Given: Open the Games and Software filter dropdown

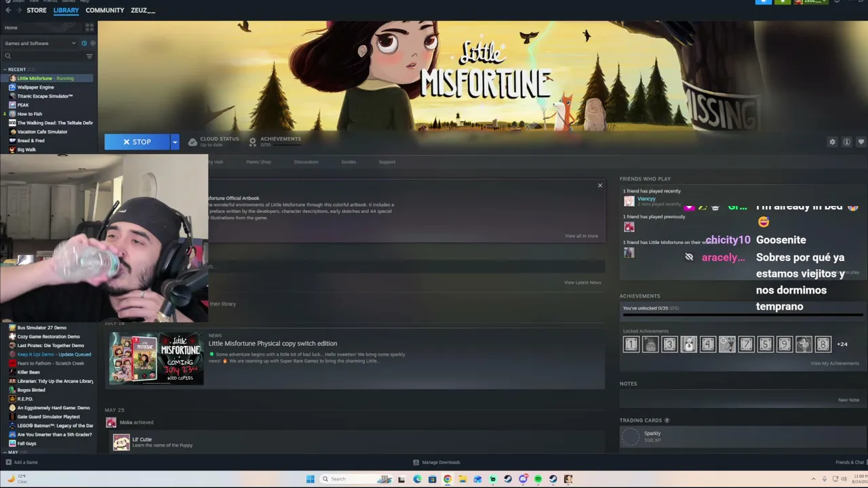Looking at the screenshot, I should 41,43.
